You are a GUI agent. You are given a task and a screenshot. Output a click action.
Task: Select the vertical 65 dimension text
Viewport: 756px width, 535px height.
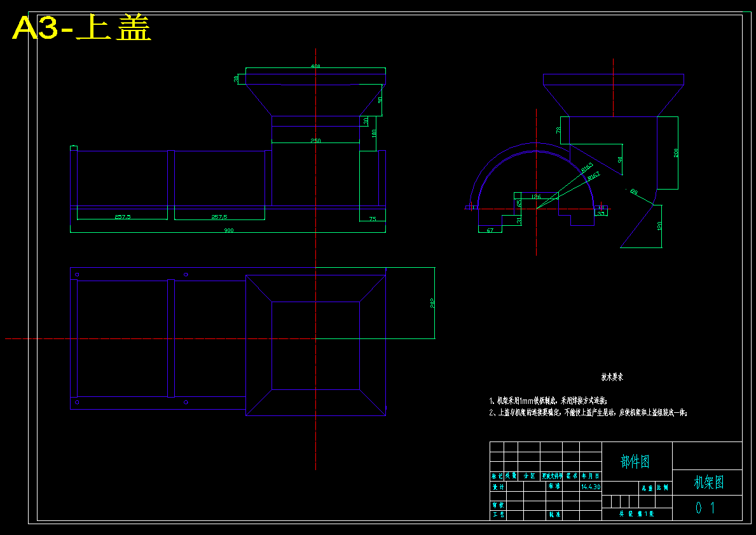519,203
